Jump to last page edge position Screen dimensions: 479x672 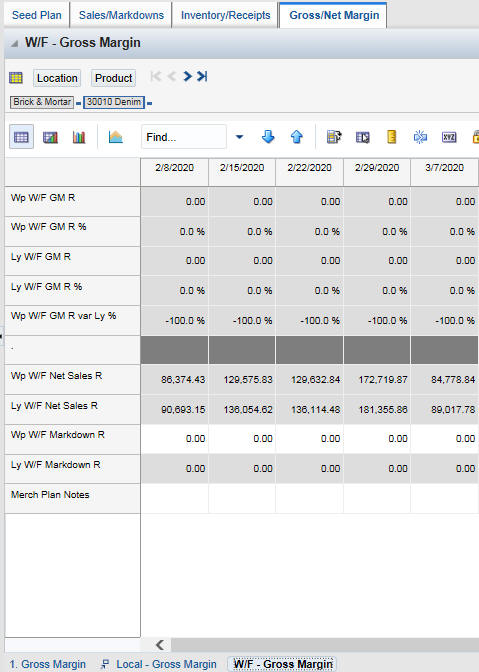[202, 77]
